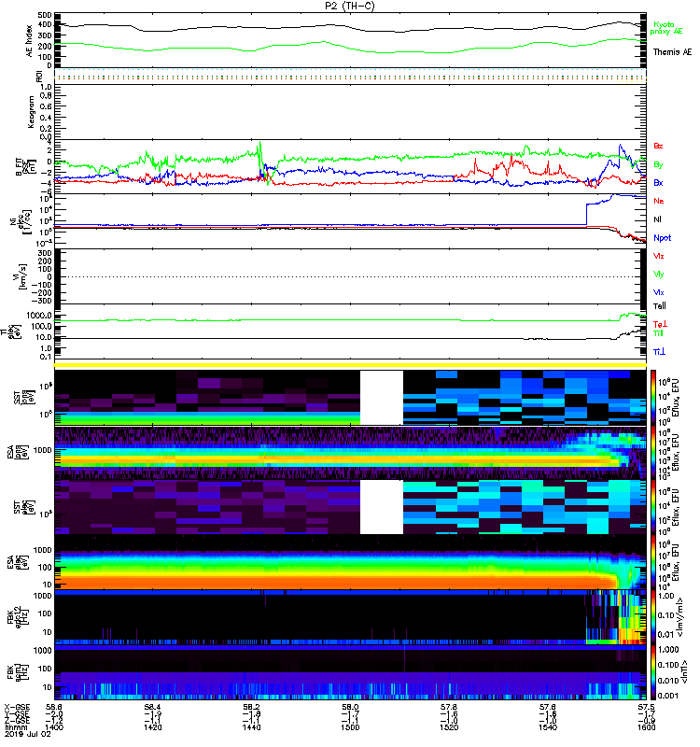
Task: Click the red Te⊥ legend label
Action: [x=660, y=324]
